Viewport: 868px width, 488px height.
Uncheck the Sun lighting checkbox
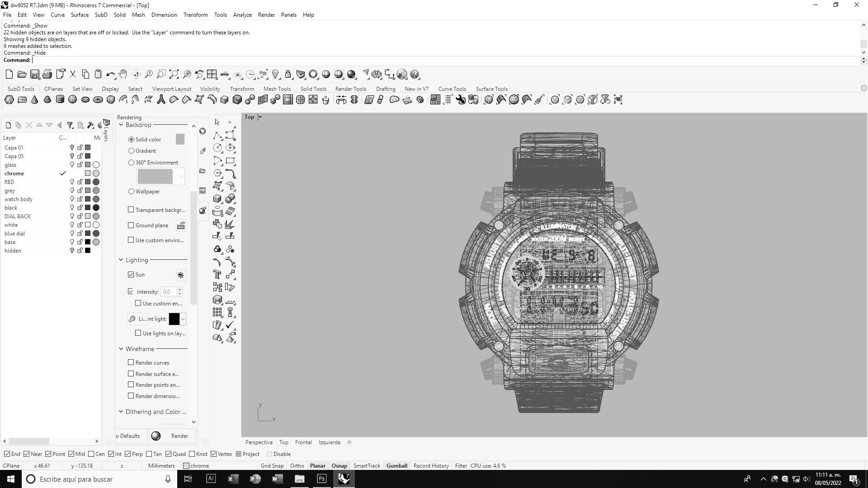click(131, 275)
